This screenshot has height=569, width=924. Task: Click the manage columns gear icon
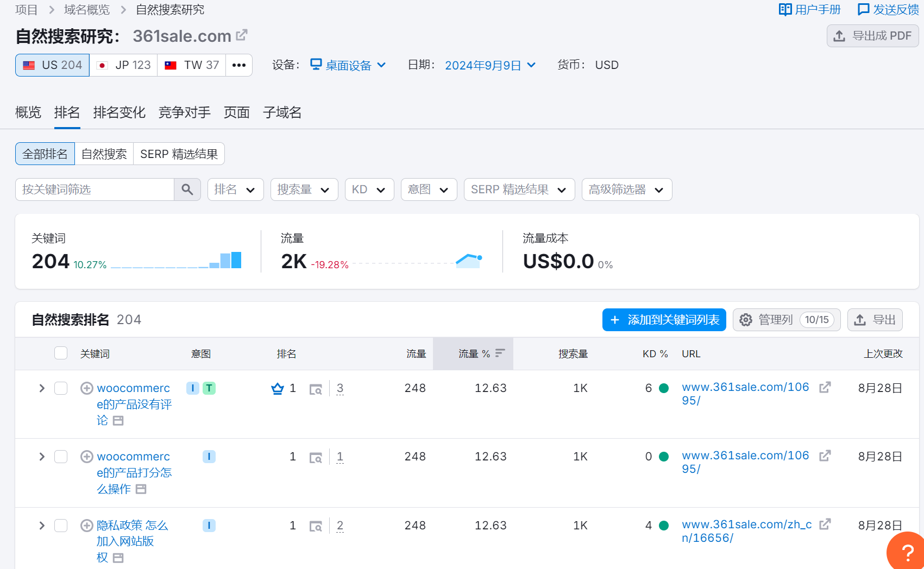click(746, 320)
